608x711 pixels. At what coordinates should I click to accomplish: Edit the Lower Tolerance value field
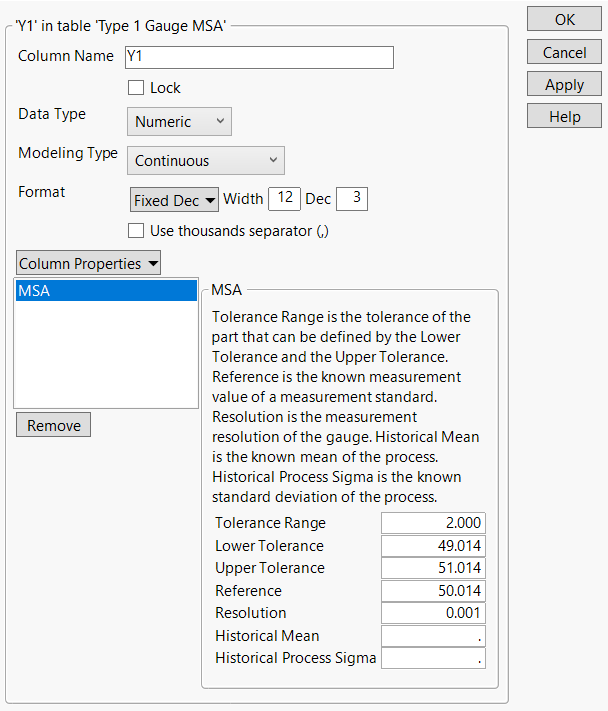coord(433,545)
